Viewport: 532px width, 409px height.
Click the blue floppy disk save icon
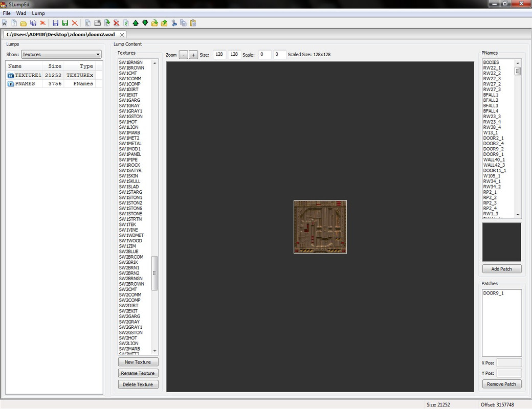click(55, 23)
